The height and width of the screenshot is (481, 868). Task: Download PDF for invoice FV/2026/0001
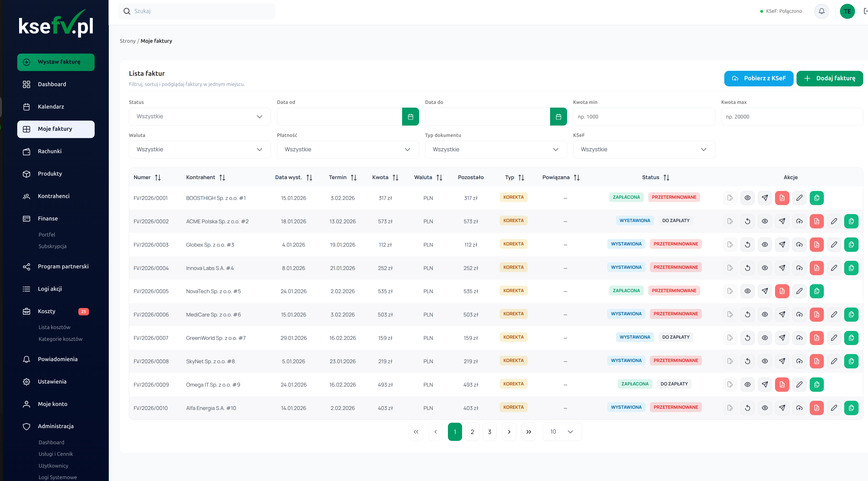pyautogui.click(x=782, y=198)
